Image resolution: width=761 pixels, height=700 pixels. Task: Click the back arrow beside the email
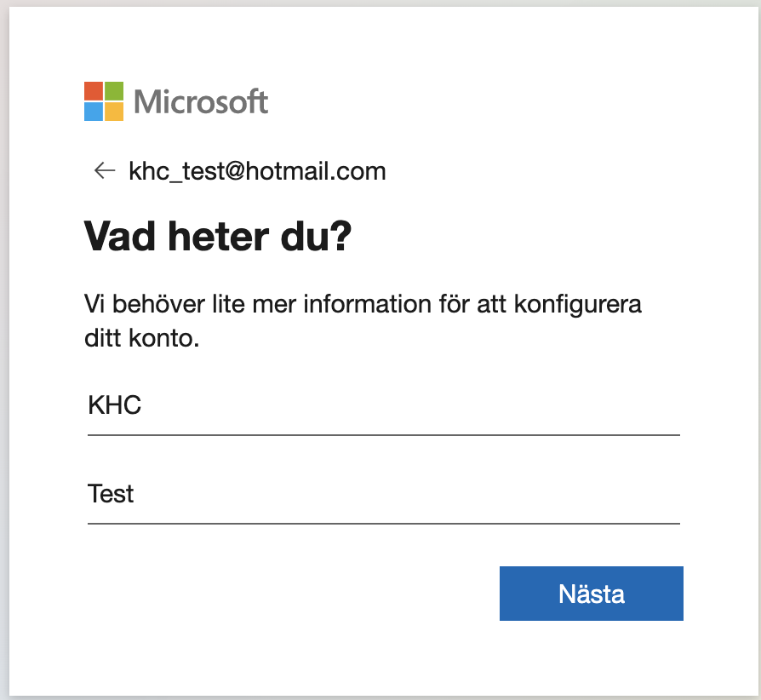(x=105, y=170)
